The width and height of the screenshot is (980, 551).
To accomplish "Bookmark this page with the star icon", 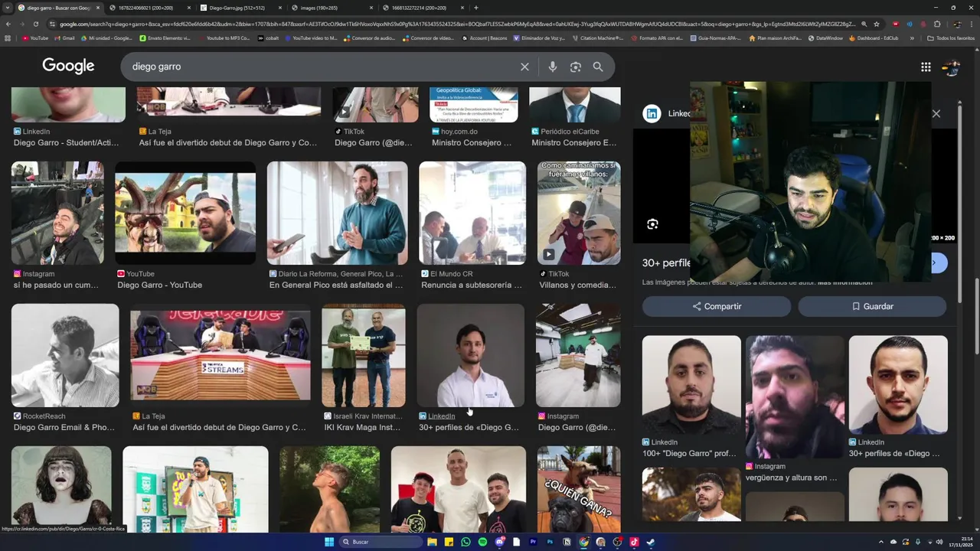I will [x=877, y=24].
